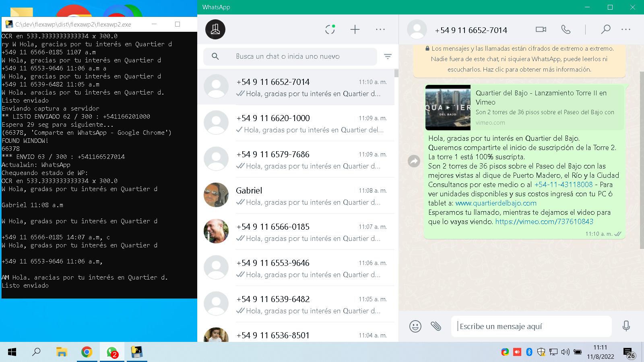Switch to Chrome from taskbar
The height and width of the screenshot is (362, 644).
click(x=87, y=352)
